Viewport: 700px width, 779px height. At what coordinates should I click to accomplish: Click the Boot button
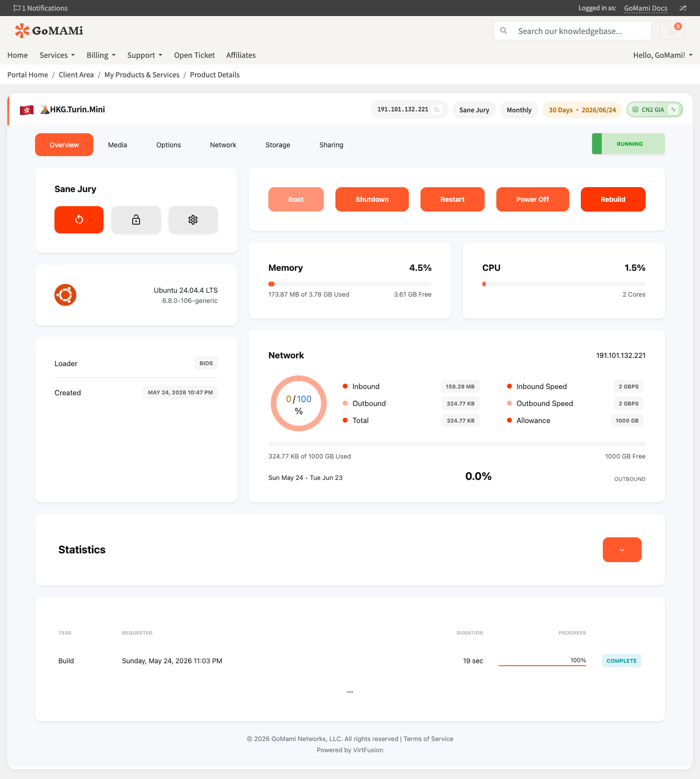click(x=296, y=199)
